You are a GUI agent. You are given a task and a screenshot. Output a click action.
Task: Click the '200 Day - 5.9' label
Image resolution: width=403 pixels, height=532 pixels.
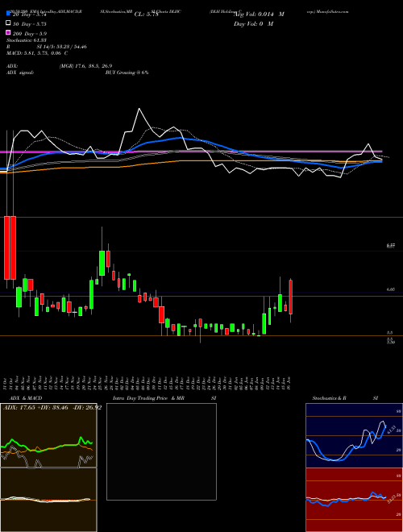30,34
